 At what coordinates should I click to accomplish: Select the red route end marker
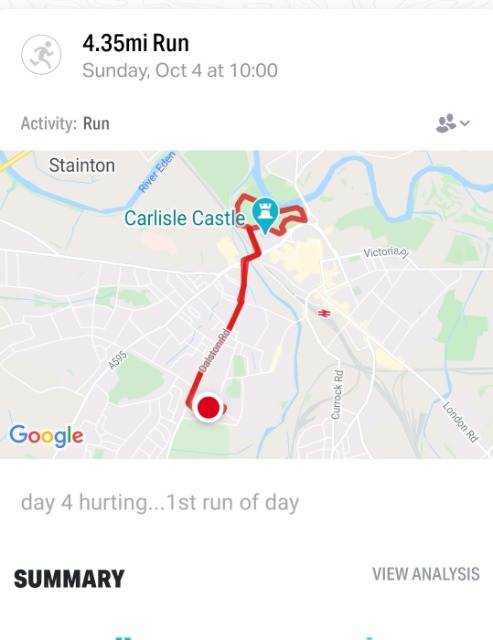pyautogui.click(x=208, y=407)
